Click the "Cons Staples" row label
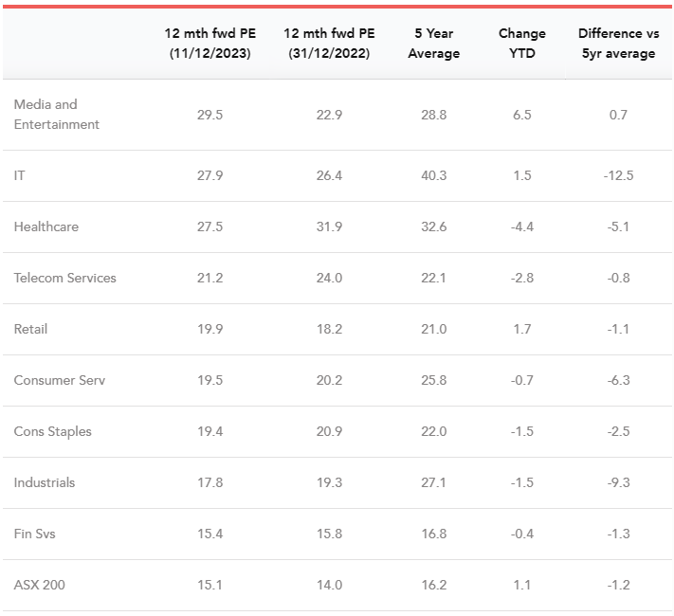 pyautogui.click(x=53, y=432)
